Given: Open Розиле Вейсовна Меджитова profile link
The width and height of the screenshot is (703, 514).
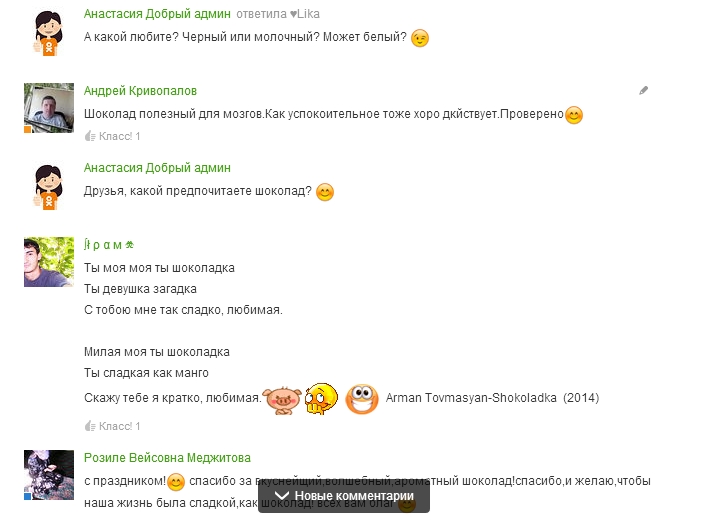Looking at the screenshot, I should [167, 458].
